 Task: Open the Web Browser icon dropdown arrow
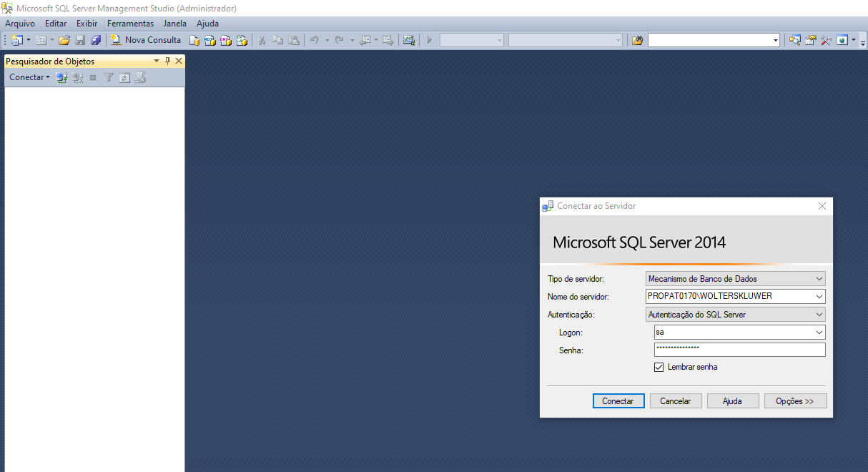853,40
